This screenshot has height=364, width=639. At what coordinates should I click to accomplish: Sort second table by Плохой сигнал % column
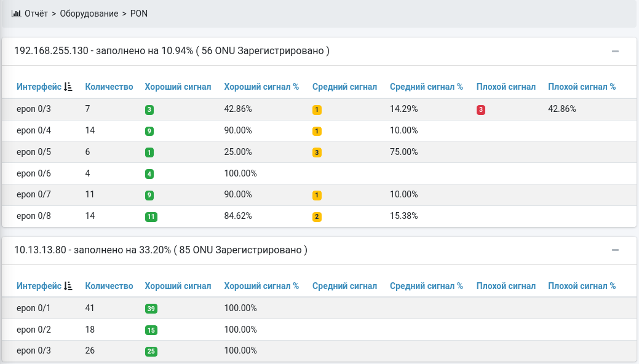(581, 286)
